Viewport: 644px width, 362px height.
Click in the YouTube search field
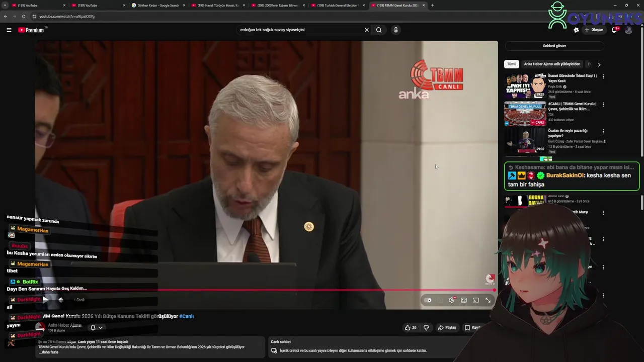[x=299, y=30]
